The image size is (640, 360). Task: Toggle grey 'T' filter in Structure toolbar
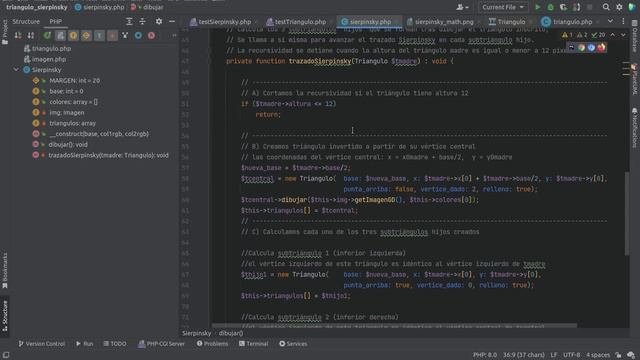coord(99,36)
